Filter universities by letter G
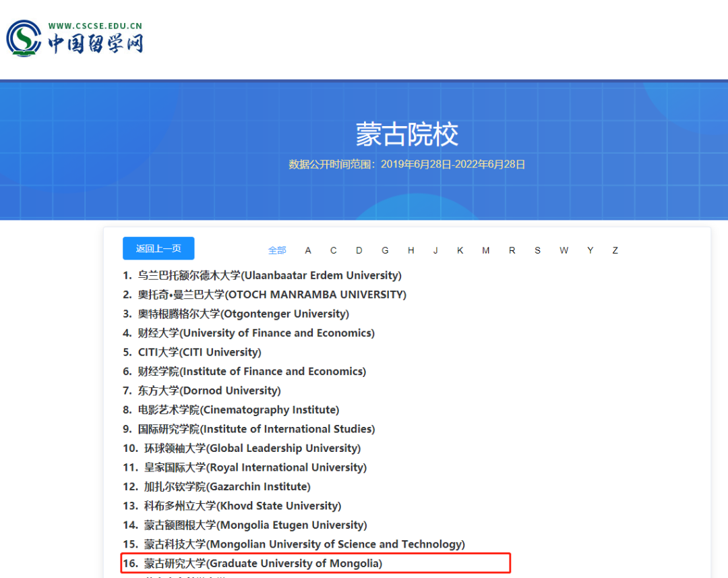 point(385,250)
